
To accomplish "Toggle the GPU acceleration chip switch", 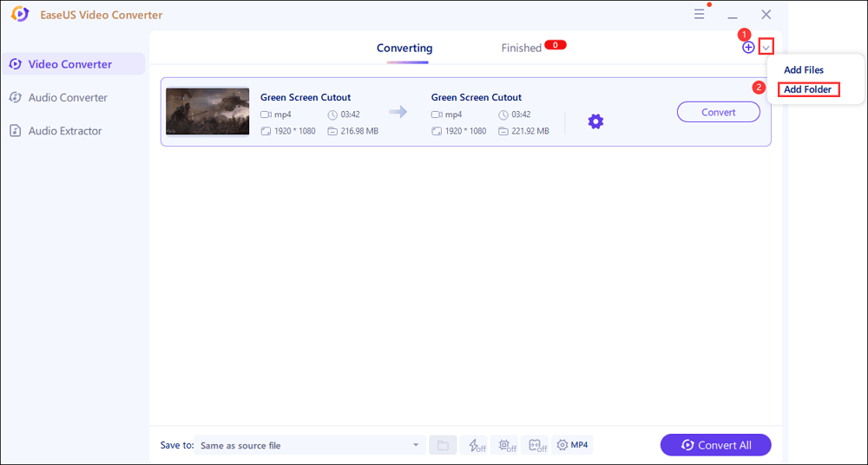I will coord(504,445).
